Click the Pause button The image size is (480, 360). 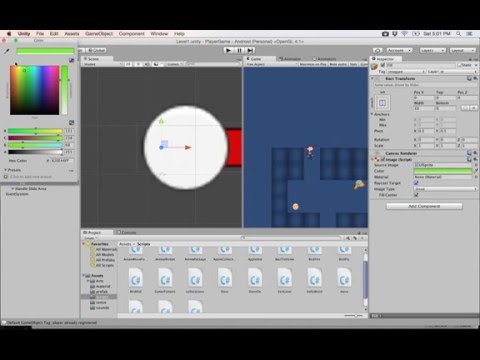pyautogui.click(x=239, y=50)
